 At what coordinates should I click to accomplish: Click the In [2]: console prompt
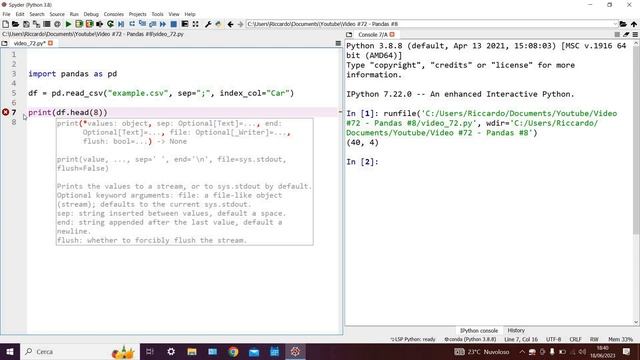click(x=362, y=162)
